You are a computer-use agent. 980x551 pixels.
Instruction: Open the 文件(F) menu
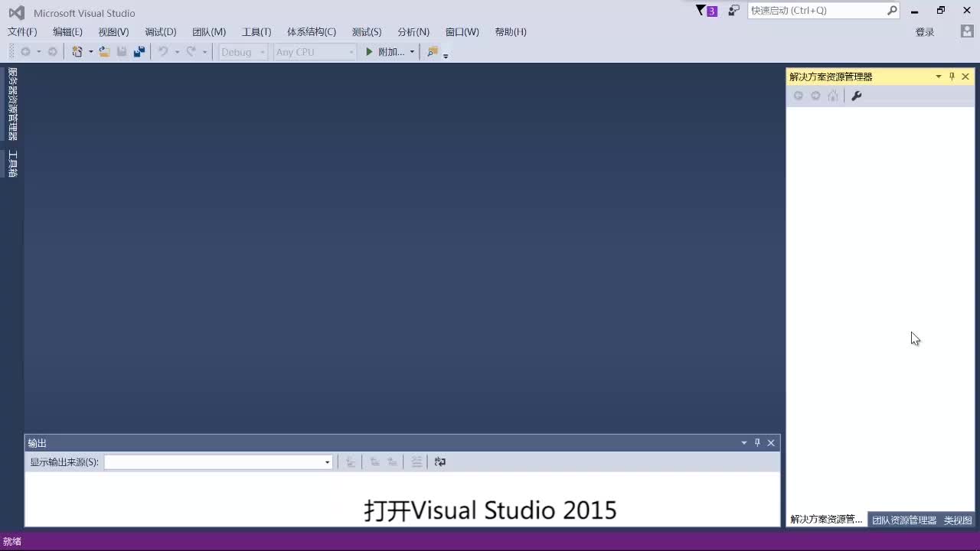tap(22, 31)
